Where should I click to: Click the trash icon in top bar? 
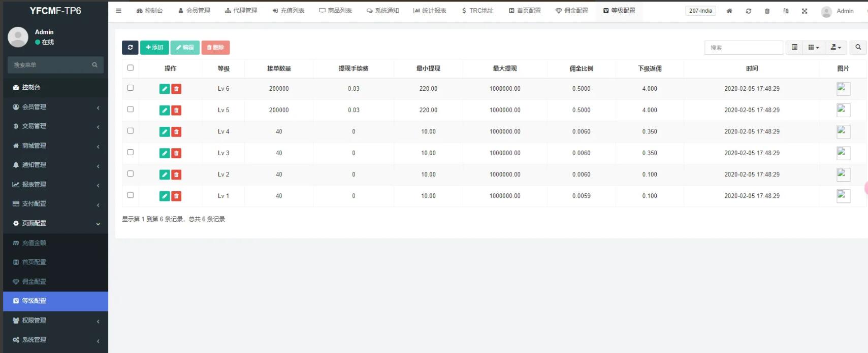point(767,11)
